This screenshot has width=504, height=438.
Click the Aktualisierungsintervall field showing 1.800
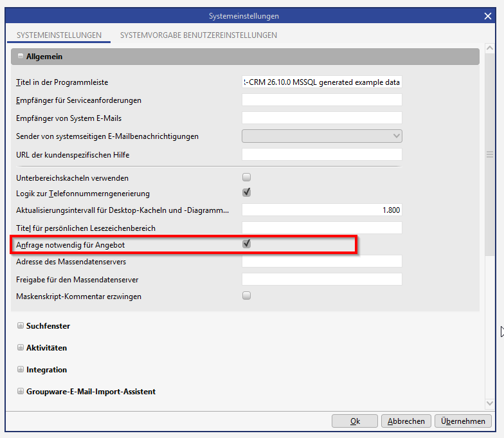pos(321,210)
